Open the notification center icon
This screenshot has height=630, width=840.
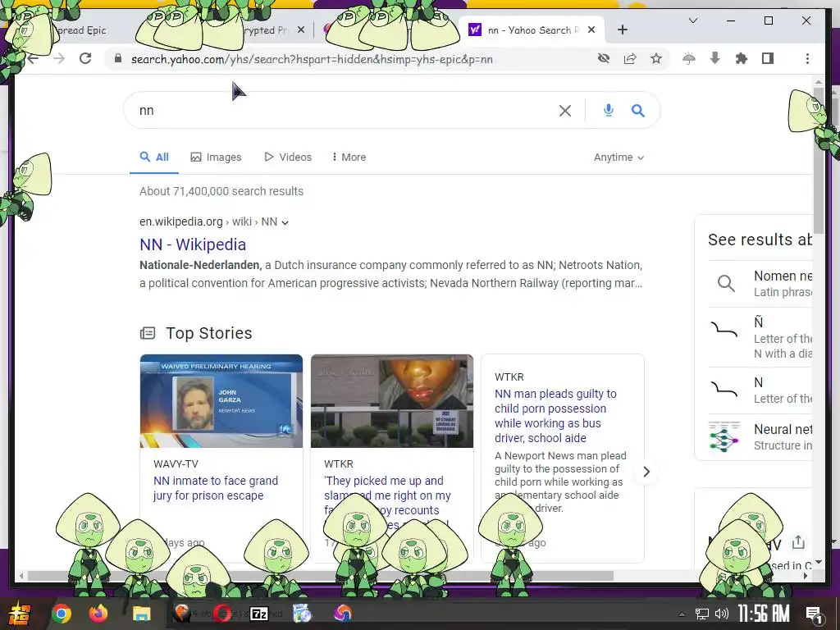pos(815,614)
